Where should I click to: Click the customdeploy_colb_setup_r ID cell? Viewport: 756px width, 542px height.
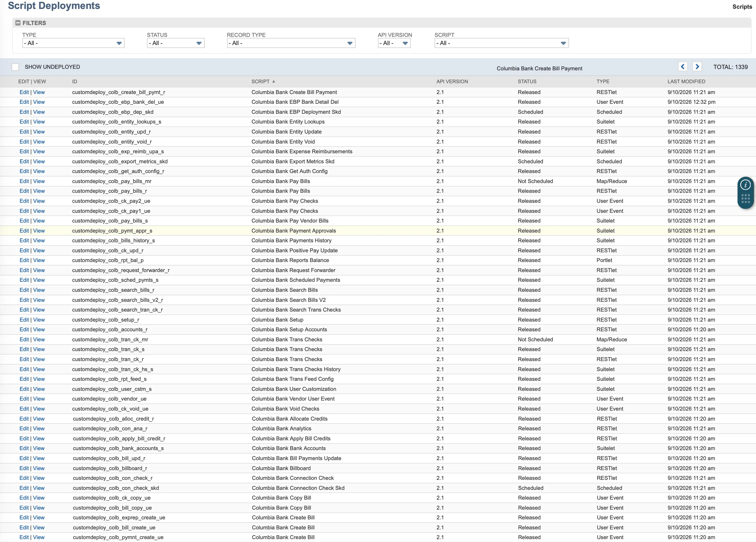pos(106,320)
